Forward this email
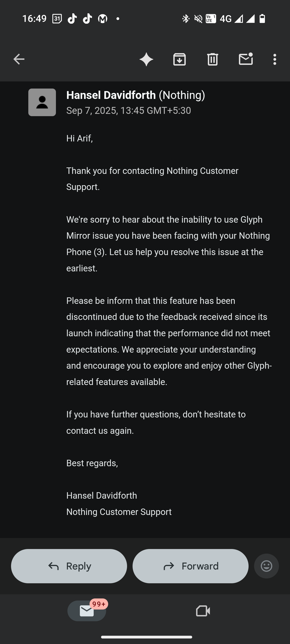Screen dimensions: 290x644 pyautogui.click(x=190, y=566)
